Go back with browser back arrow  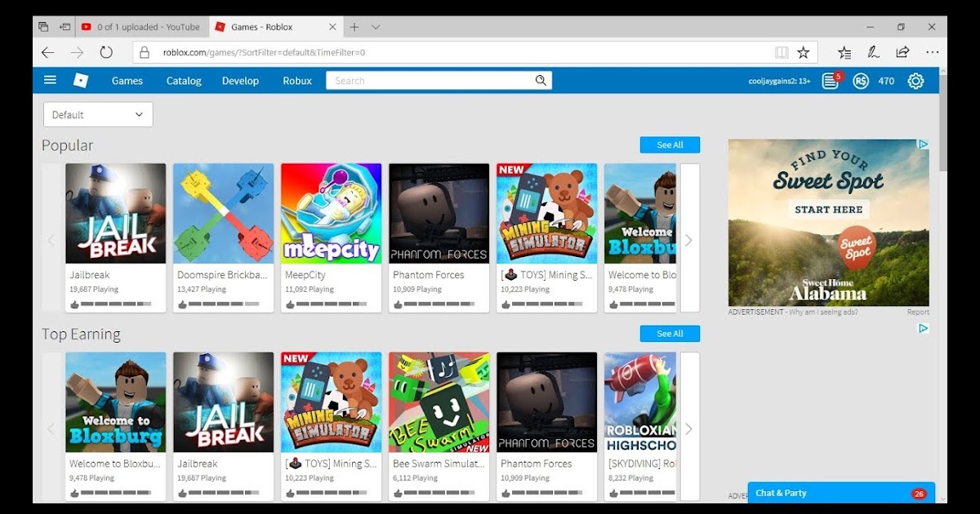pos(48,52)
